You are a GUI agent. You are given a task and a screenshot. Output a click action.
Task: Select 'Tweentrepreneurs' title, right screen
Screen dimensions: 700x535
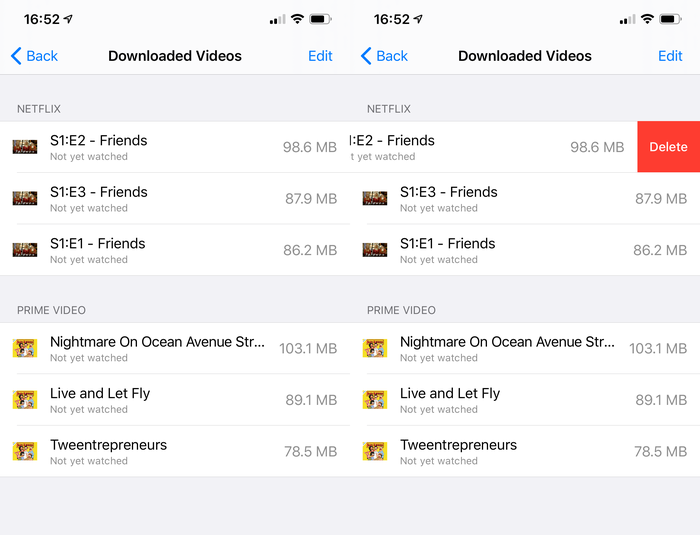click(458, 445)
